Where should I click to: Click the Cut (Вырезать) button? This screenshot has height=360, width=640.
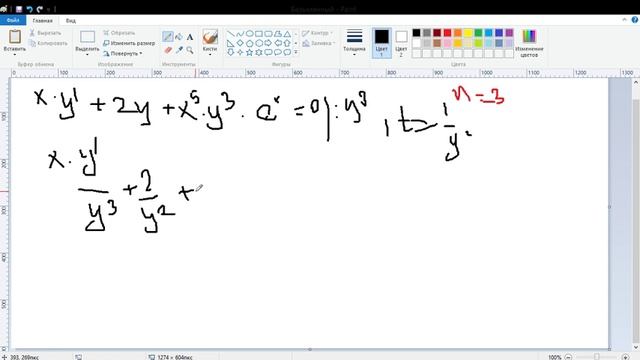pyautogui.click(x=45, y=33)
